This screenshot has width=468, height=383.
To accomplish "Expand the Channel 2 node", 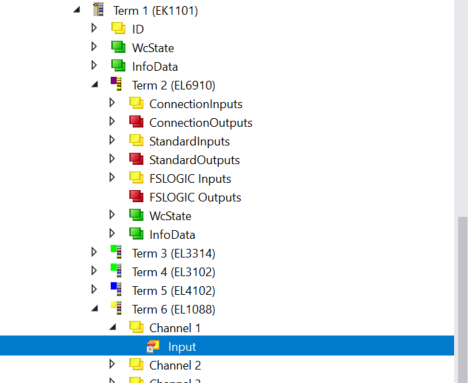I will tap(112, 364).
